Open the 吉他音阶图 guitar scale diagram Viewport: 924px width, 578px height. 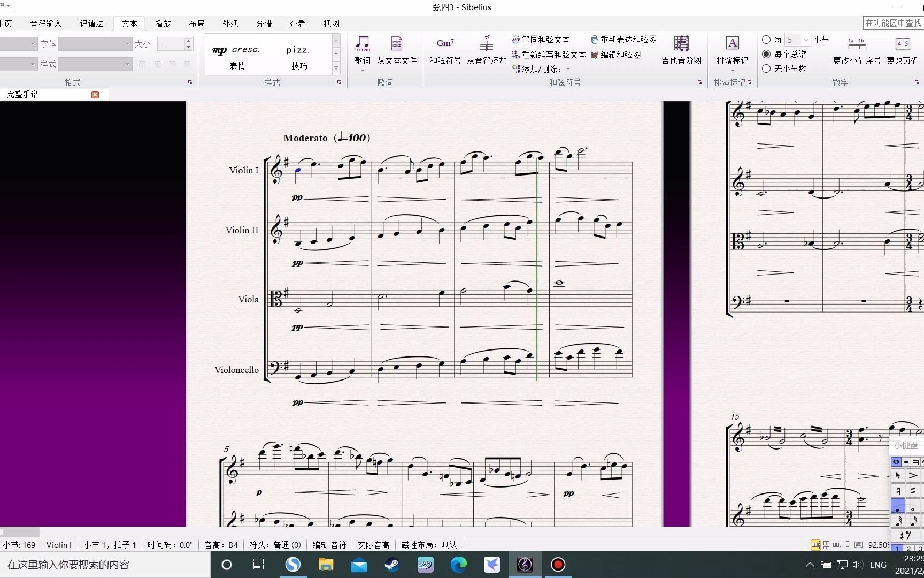coord(681,50)
